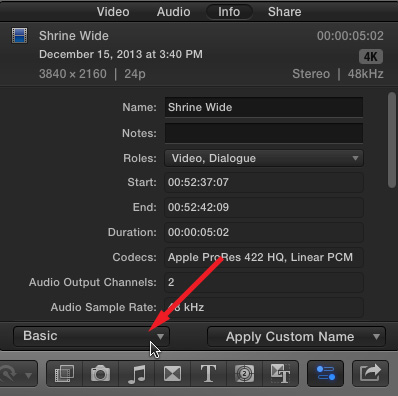Click the 4K badge
Viewport: 398px width, 396px height.
(x=371, y=57)
